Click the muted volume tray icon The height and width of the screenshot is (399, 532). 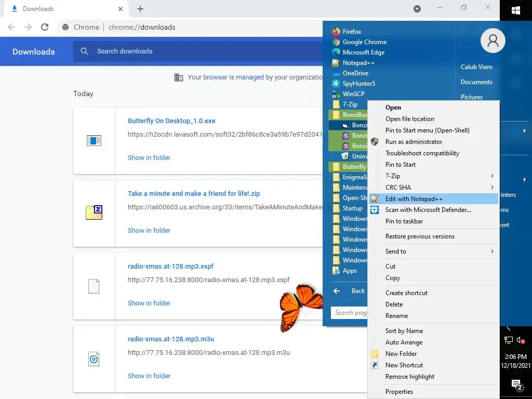click(521, 340)
